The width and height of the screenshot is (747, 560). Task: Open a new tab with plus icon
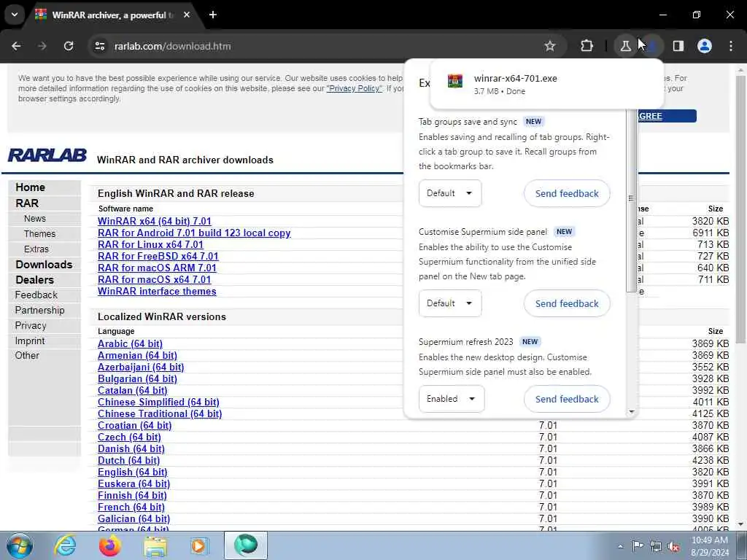(x=213, y=15)
